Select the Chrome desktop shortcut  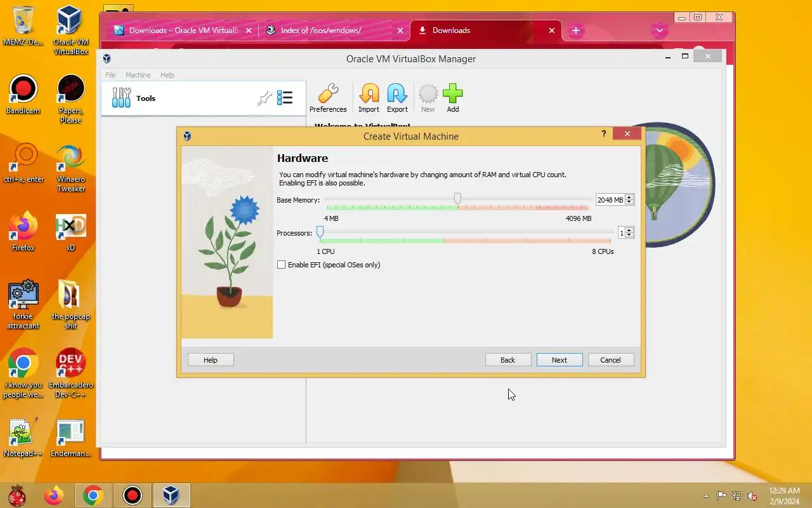click(23, 373)
